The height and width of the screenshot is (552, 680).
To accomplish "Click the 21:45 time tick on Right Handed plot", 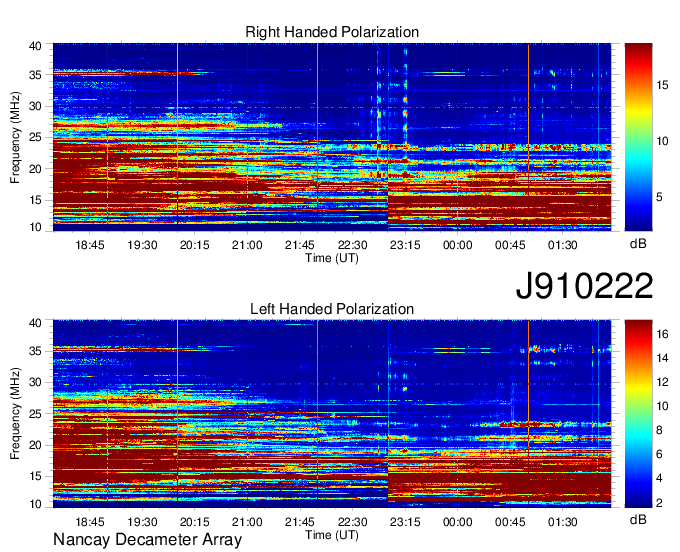I will click(300, 245).
